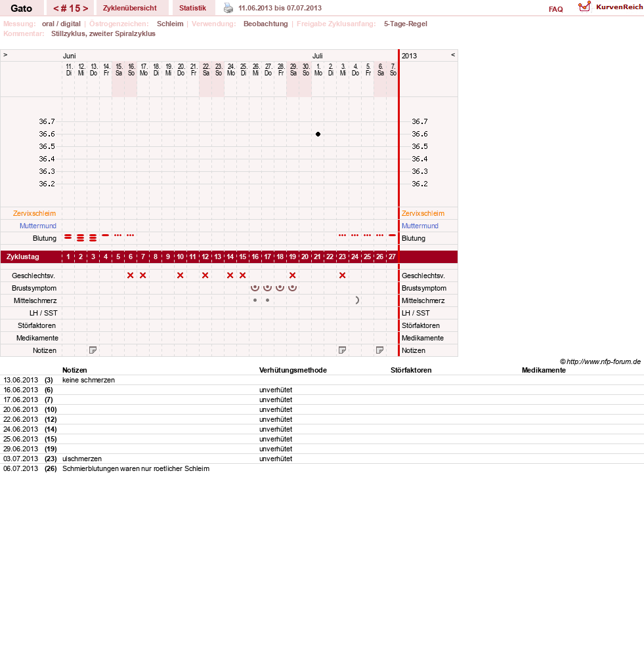Click Mittelschmerz dot on cycle day 16
Image resolution: width=644 pixels, height=658 pixels.
coord(255,300)
